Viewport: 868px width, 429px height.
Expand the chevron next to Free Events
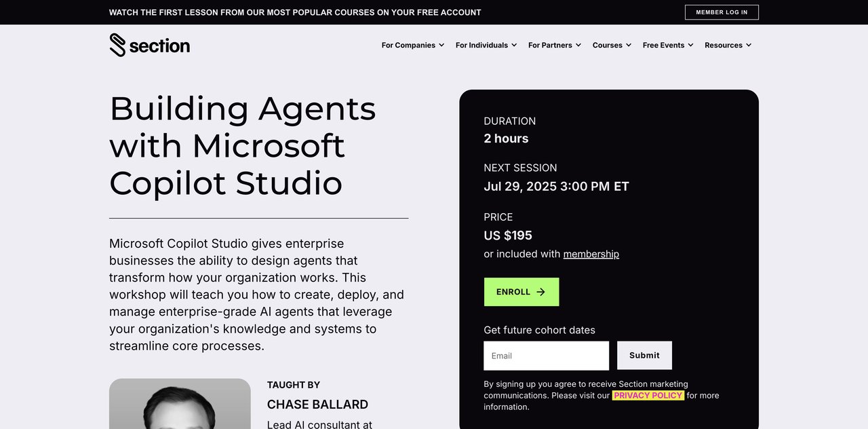click(691, 45)
